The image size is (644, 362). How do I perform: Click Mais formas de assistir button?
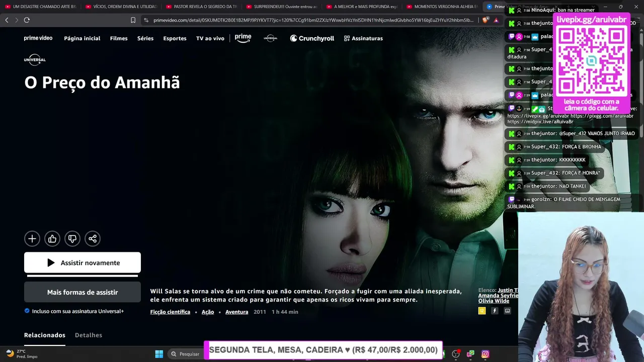point(83,292)
